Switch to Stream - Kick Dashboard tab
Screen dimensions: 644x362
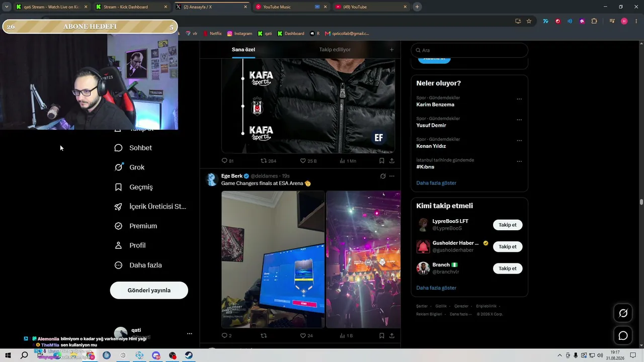tap(131, 7)
